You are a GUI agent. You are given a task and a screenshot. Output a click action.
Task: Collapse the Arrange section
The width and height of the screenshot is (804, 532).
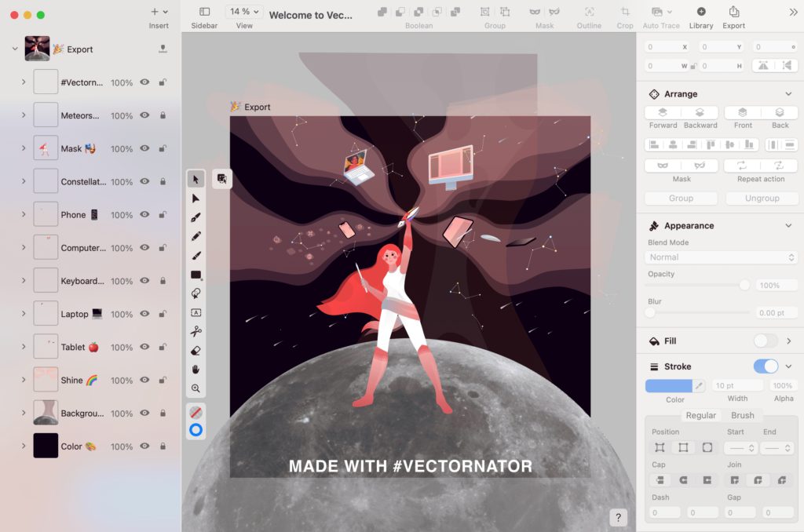pos(788,94)
